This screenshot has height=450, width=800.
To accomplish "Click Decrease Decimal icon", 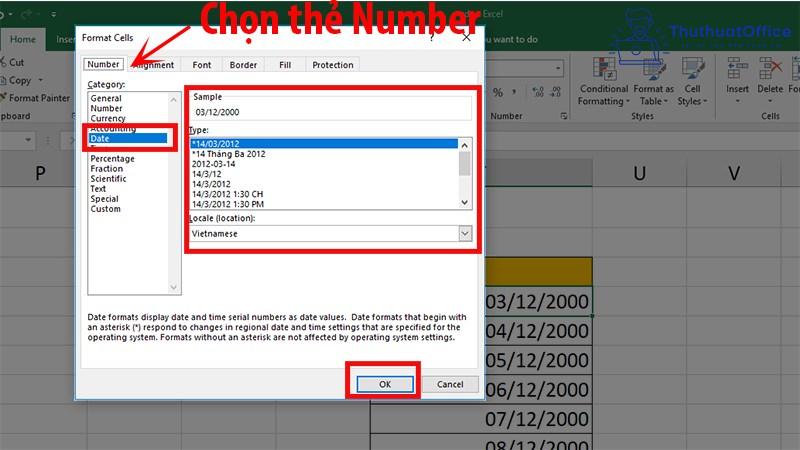I will coord(555,92).
